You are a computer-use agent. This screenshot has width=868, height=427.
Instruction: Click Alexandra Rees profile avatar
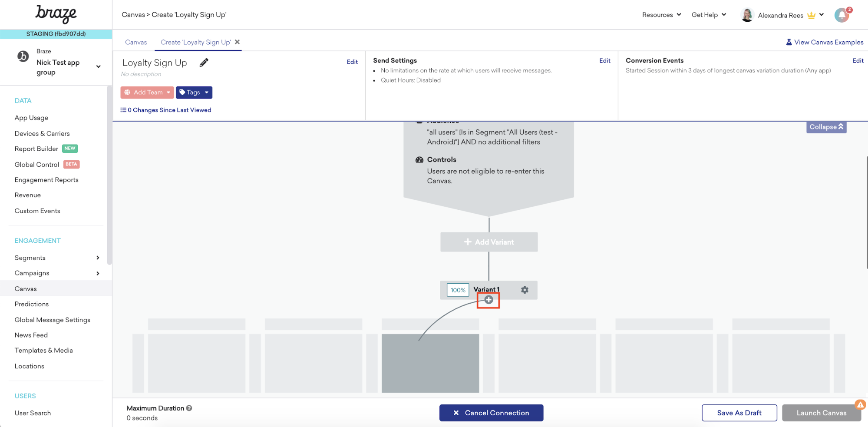pos(747,15)
